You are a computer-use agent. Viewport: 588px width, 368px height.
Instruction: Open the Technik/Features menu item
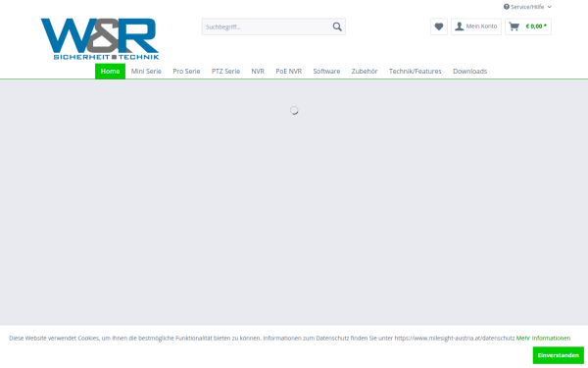[416, 72]
